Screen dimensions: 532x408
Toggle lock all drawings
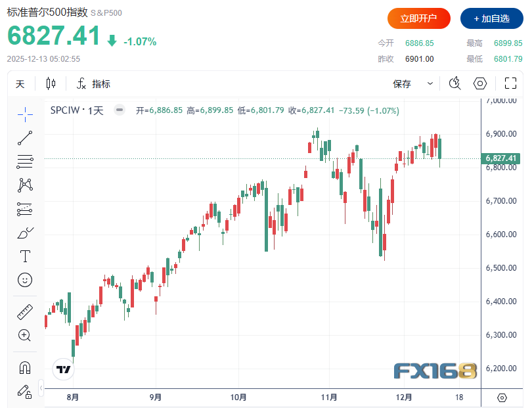(25, 392)
